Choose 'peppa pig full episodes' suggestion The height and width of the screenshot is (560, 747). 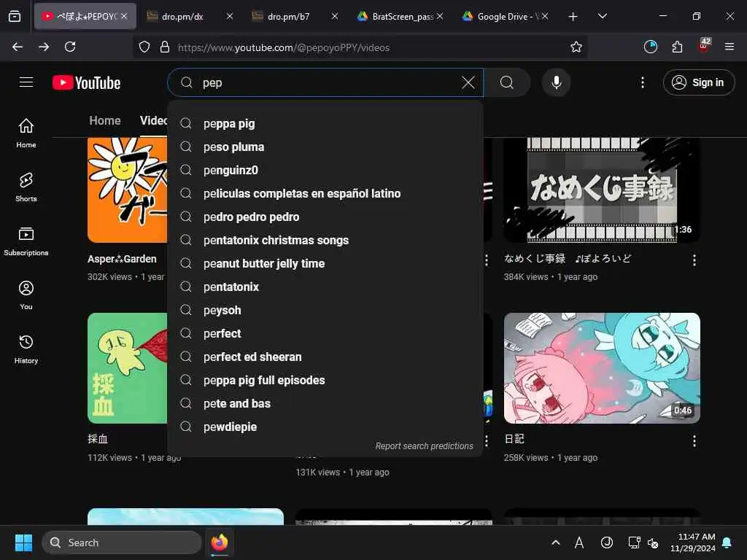pyautogui.click(x=325, y=381)
